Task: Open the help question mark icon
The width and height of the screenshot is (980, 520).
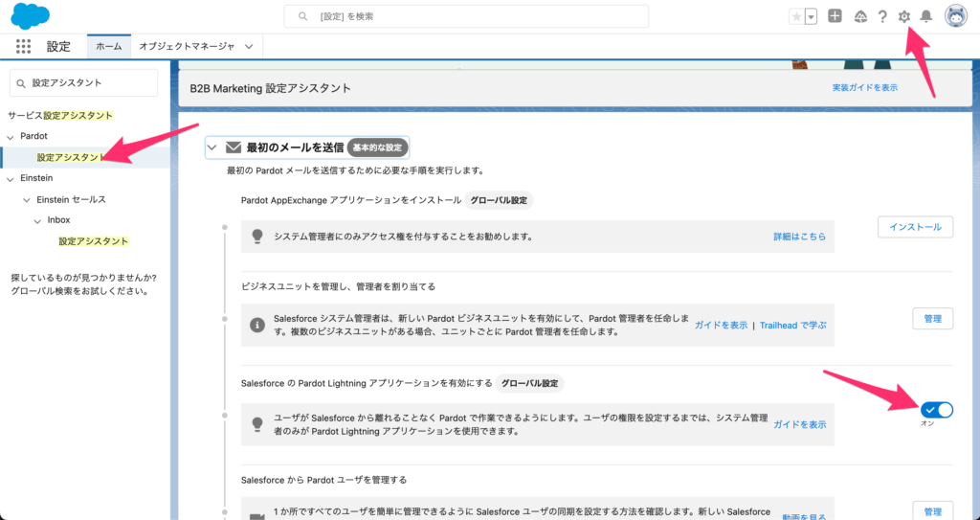Action: (882, 17)
